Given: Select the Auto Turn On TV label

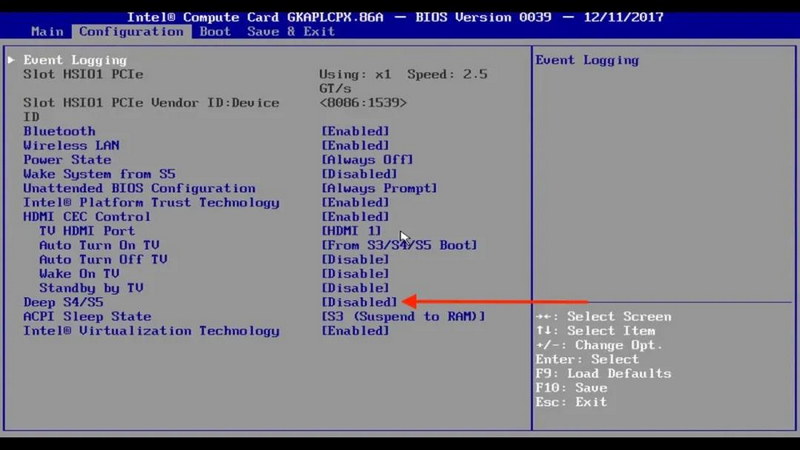Looking at the screenshot, I should (x=99, y=245).
